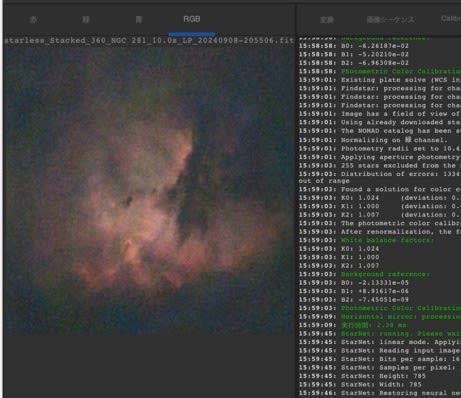
Task: Click the 'StarNet: Width: 785' log line
Action: [360, 384]
